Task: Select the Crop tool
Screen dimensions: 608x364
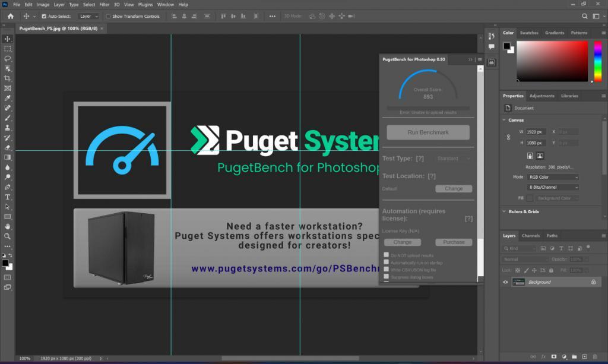Action: 7,78
